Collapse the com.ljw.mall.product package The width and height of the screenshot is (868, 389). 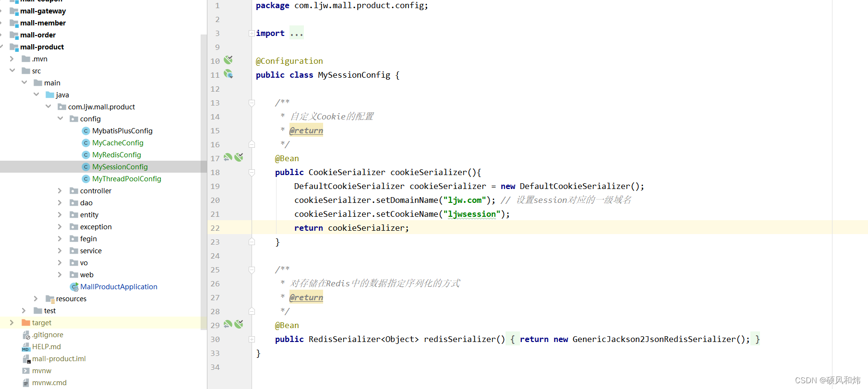[x=48, y=106]
